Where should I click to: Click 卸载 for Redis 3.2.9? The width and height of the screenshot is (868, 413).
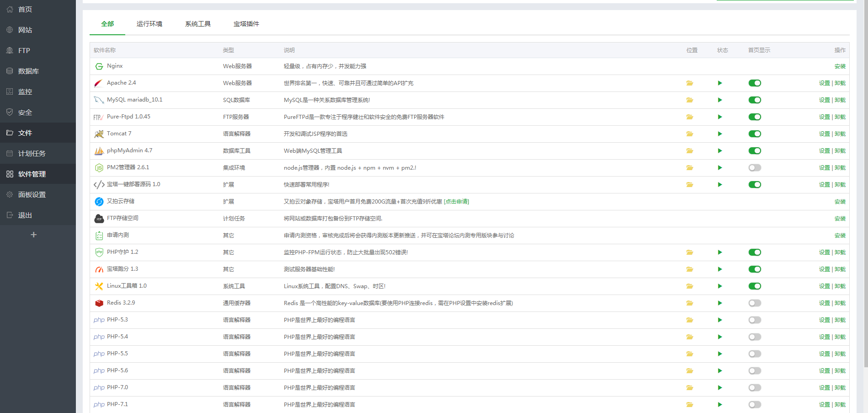tap(840, 303)
